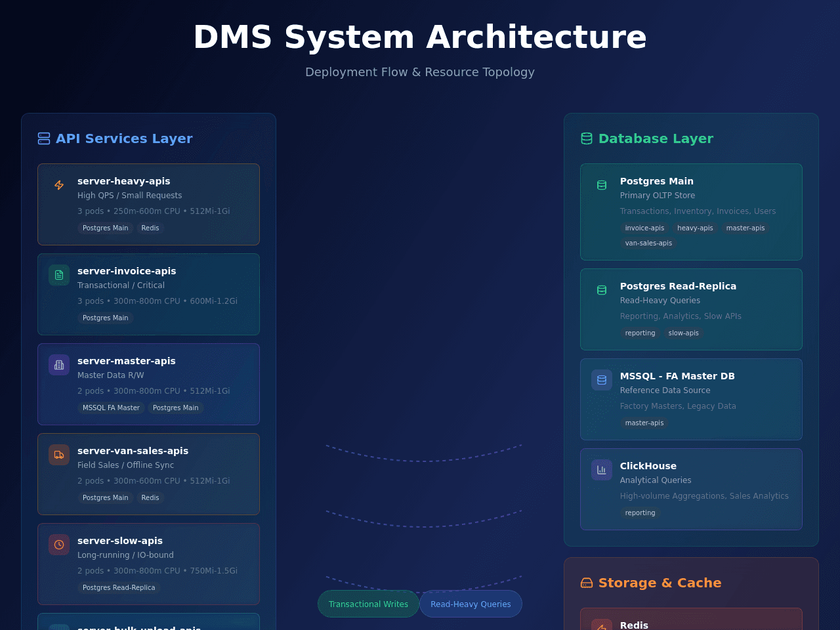Click the van-sales-apis tag

(648, 243)
